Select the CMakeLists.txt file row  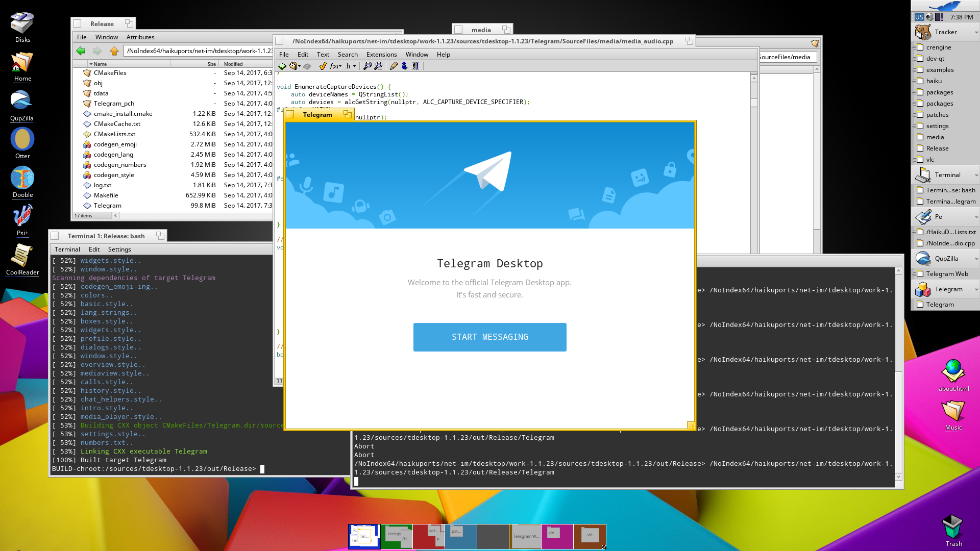tap(174, 134)
